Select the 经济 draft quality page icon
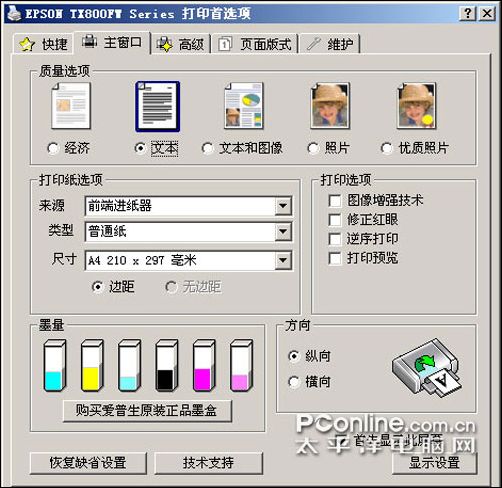 point(71,106)
